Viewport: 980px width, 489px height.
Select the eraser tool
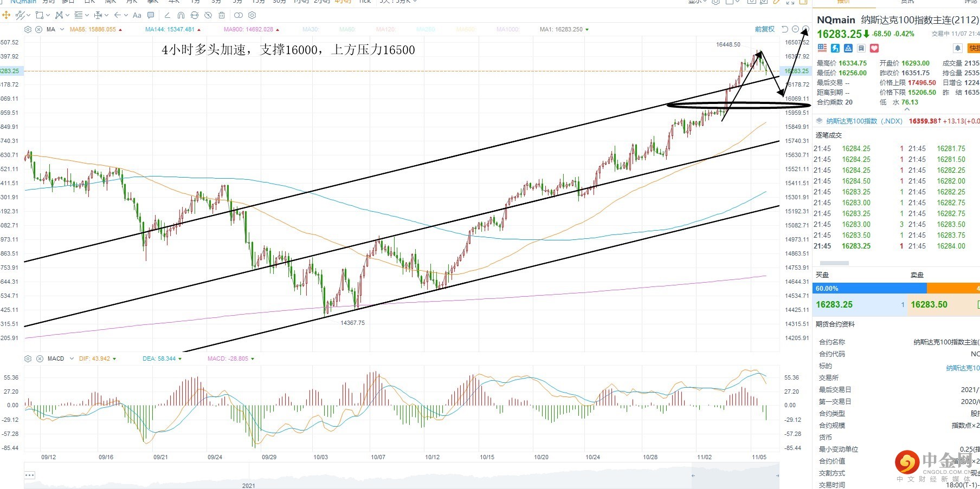167,15
